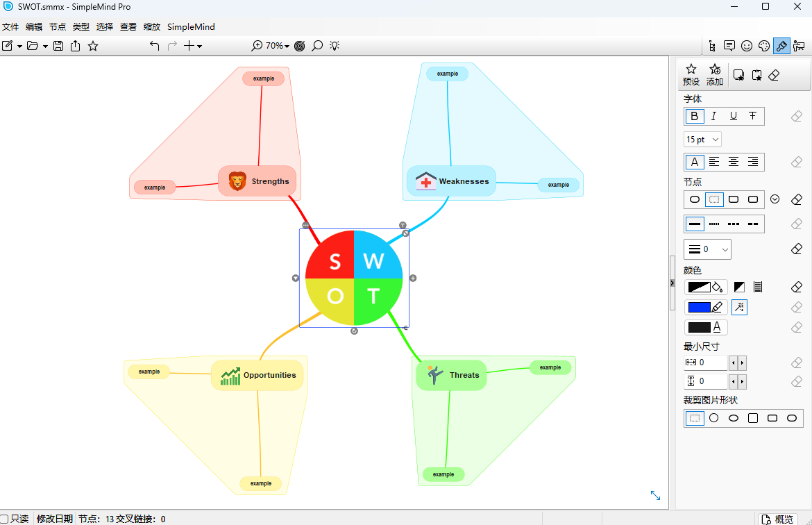The width and height of the screenshot is (812, 525).
Task: Open the notes panel icon
Action: (729, 46)
